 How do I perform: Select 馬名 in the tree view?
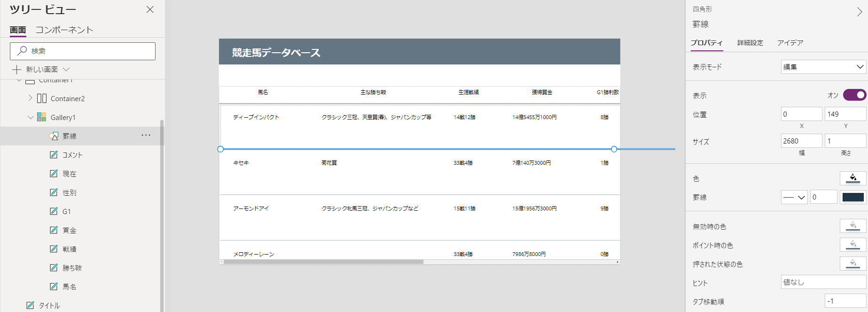[x=70, y=287]
